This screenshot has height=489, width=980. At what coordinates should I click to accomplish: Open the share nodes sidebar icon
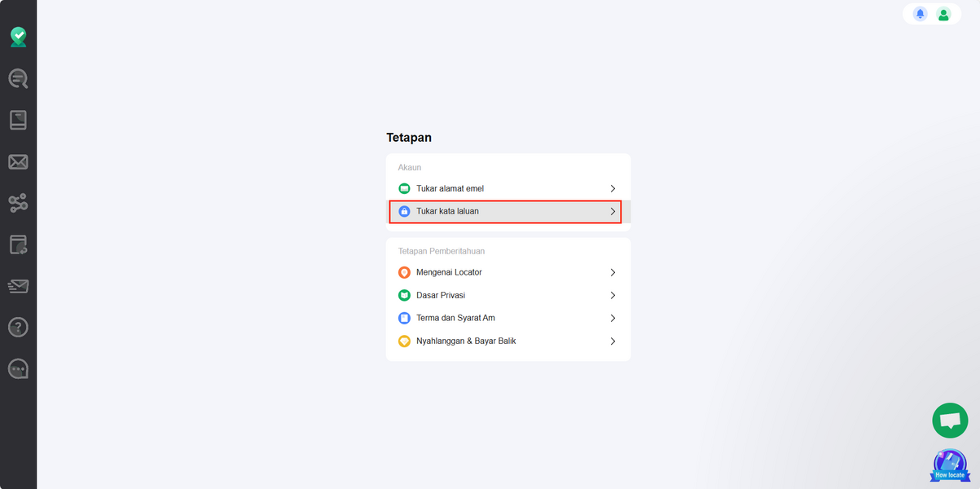(18, 204)
